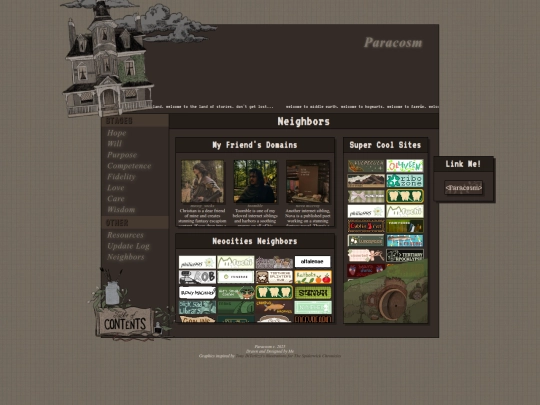Click the grey pixel-figures badge in Neocities Neighbors
Viewport: 540px width, 405px height.
pyautogui.click(x=274, y=262)
